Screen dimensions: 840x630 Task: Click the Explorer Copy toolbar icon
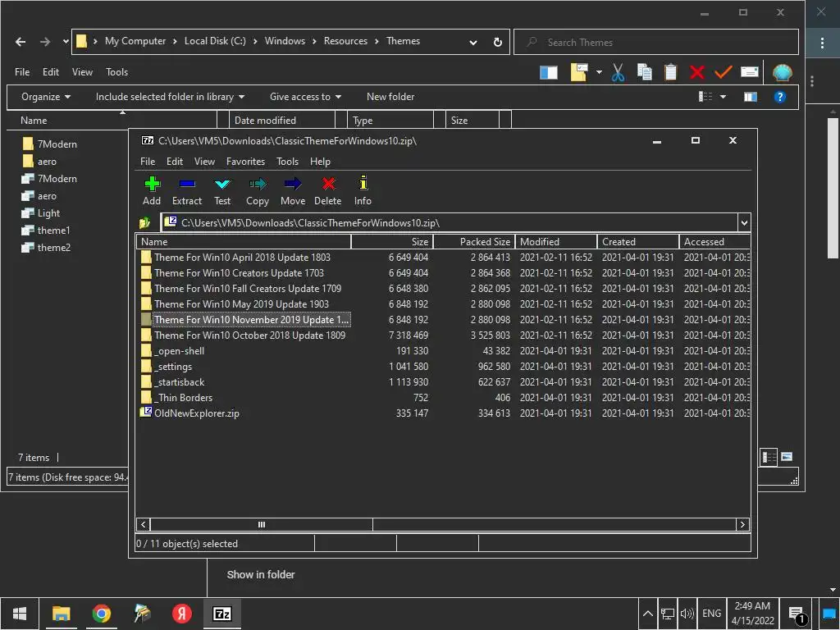coord(645,72)
